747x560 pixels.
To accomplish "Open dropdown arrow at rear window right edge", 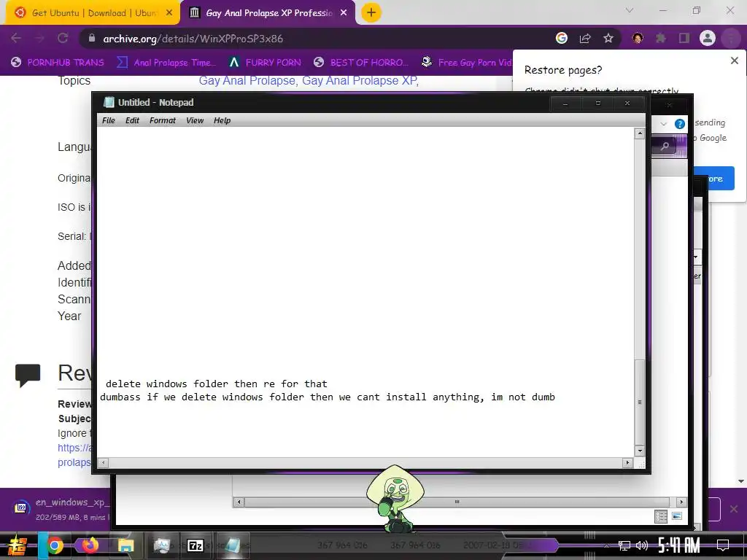I will tap(695, 257).
